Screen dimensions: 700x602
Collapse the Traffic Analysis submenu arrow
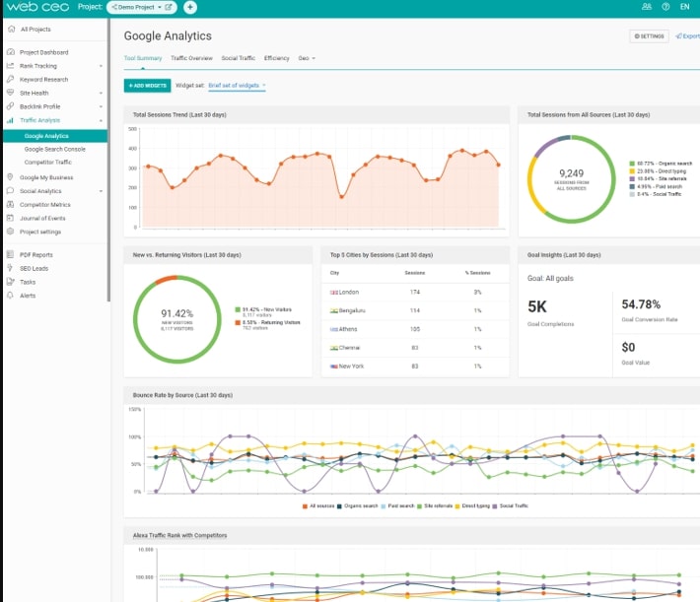tap(101, 120)
